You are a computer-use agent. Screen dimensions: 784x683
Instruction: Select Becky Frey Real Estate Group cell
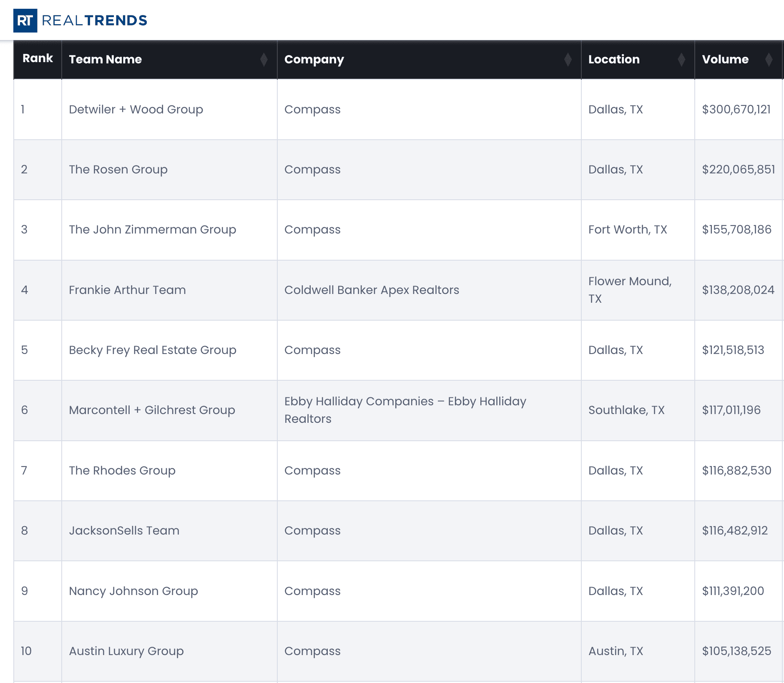click(169, 350)
